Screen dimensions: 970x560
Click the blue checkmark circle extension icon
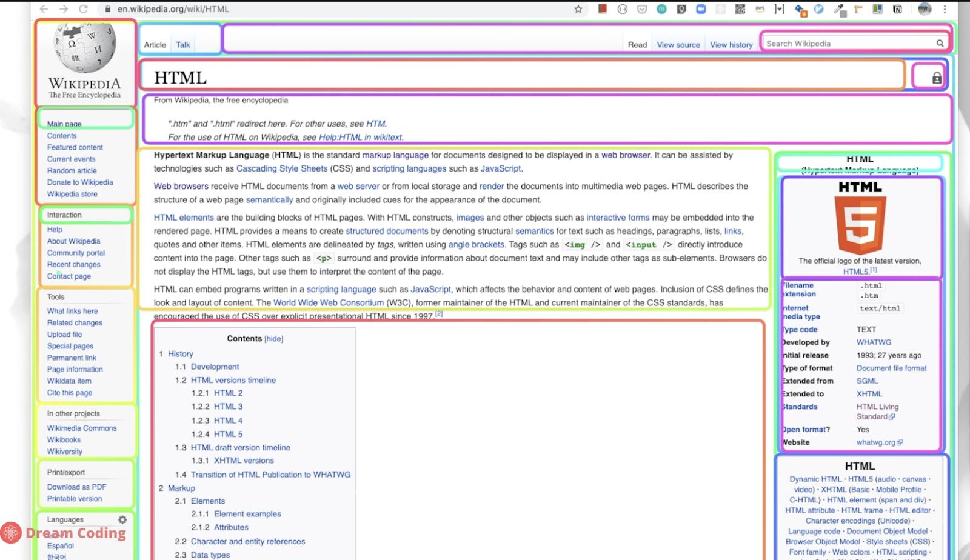(x=819, y=9)
